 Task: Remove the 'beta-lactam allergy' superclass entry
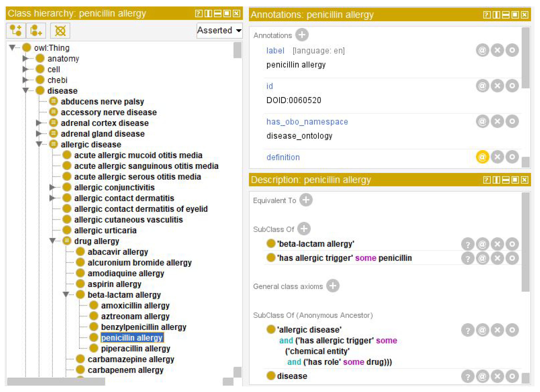click(497, 244)
